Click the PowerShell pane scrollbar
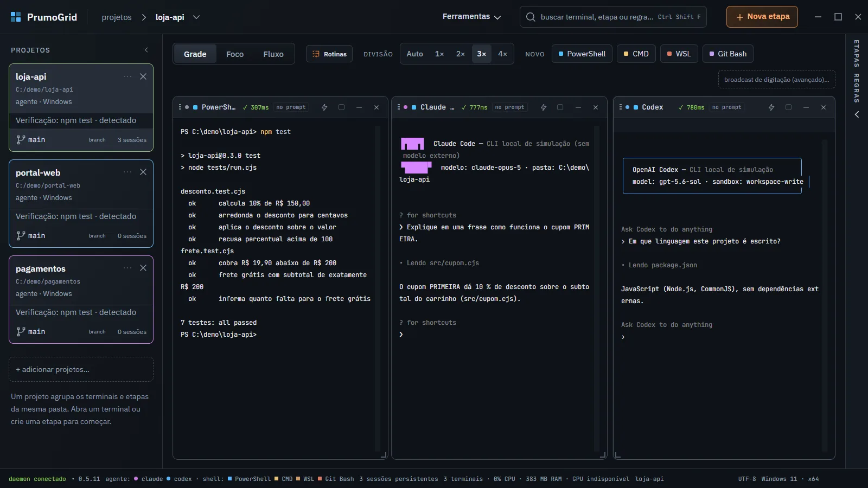The width and height of the screenshot is (868, 488). click(378, 288)
